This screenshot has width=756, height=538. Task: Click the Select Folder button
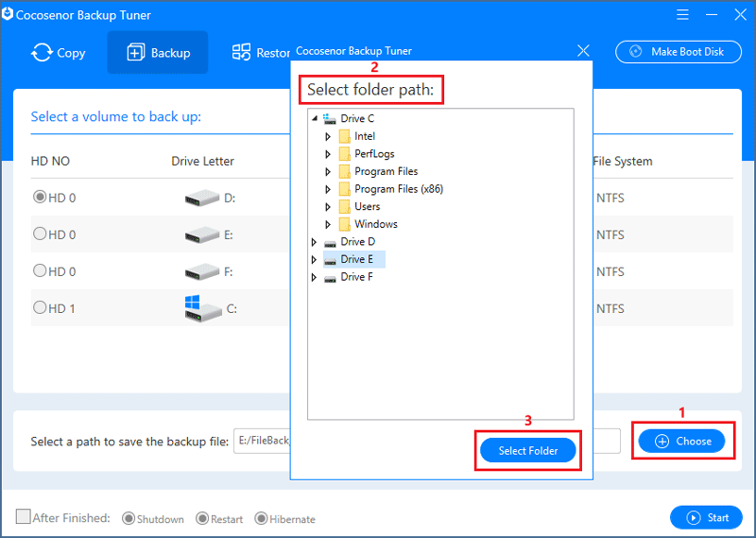528,450
